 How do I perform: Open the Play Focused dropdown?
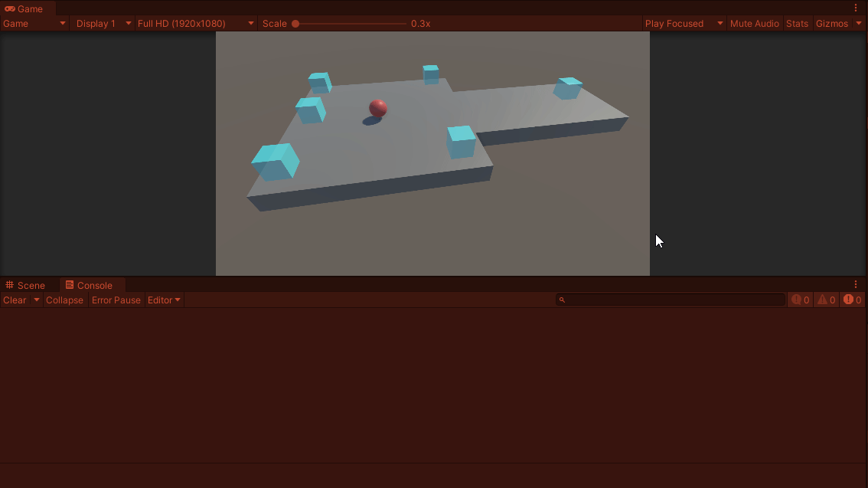coord(681,24)
